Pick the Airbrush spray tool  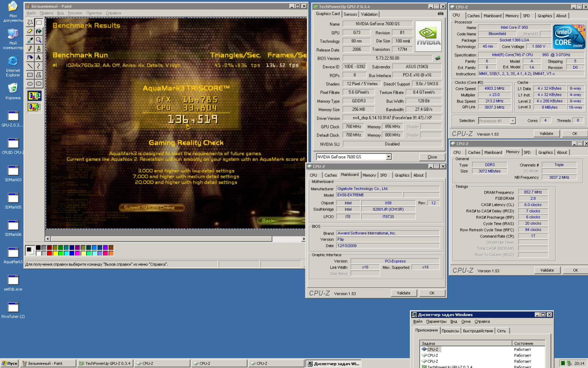pos(30,57)
